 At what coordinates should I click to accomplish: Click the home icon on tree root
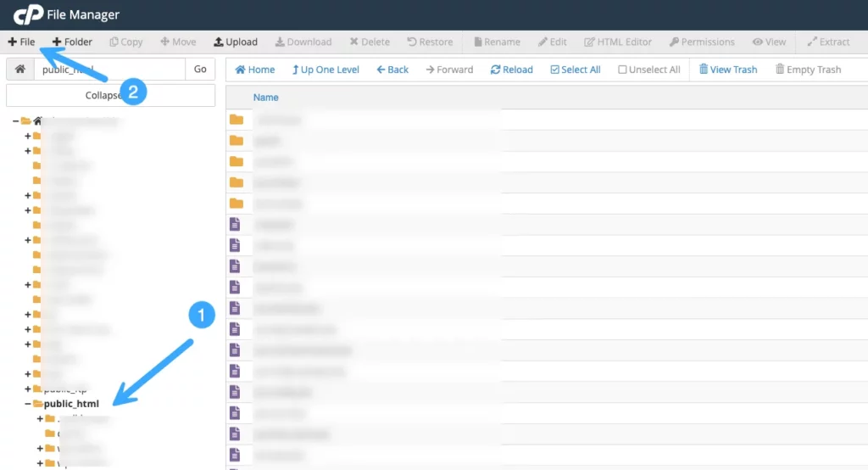coord(37,120)
